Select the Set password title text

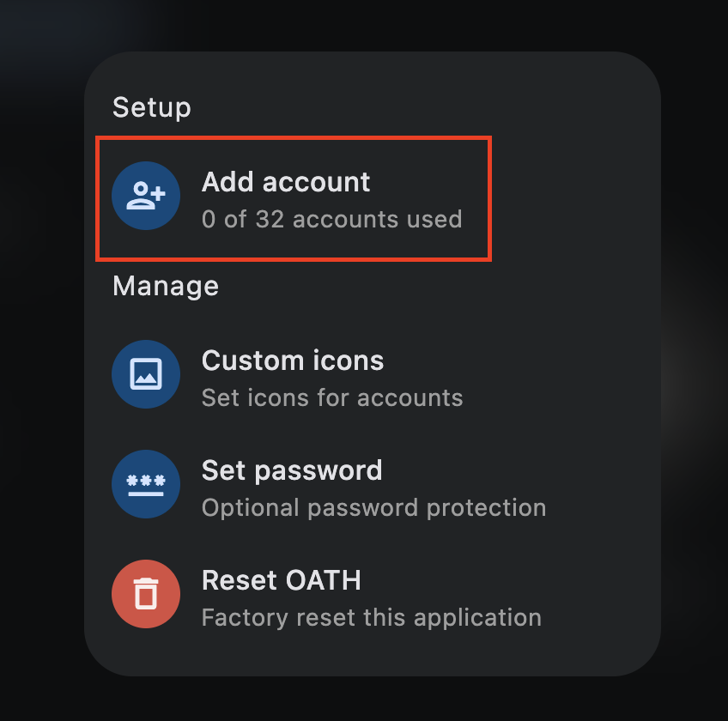(292, 470)
